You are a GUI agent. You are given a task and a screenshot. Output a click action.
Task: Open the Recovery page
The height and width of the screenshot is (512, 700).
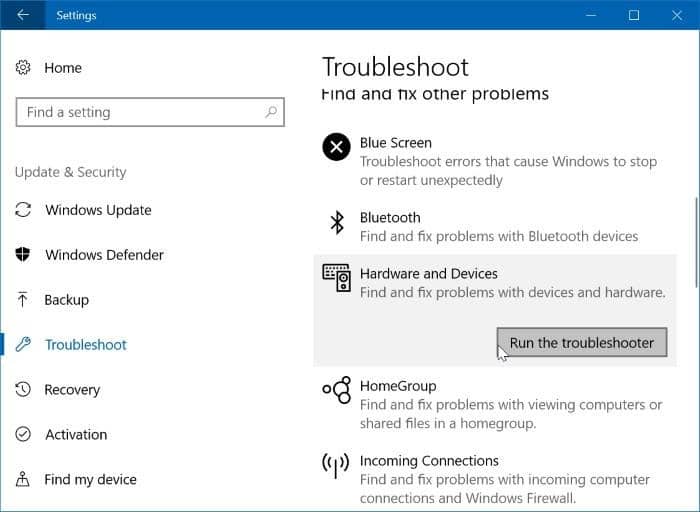point(72,390)
